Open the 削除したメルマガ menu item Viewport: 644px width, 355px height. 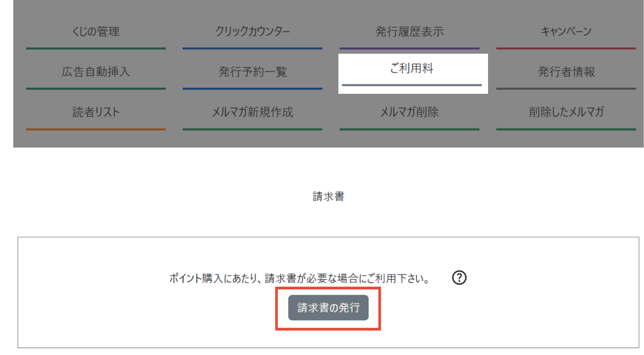(x=566, y=112)
